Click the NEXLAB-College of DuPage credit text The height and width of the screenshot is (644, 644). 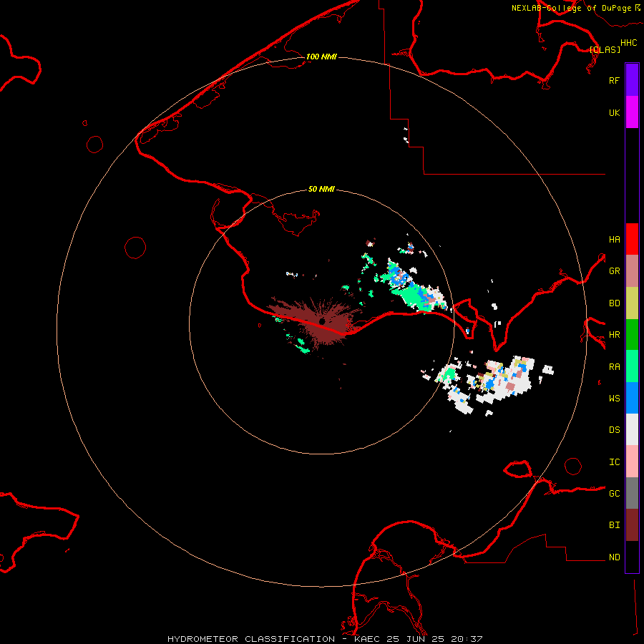click(571, 8)
